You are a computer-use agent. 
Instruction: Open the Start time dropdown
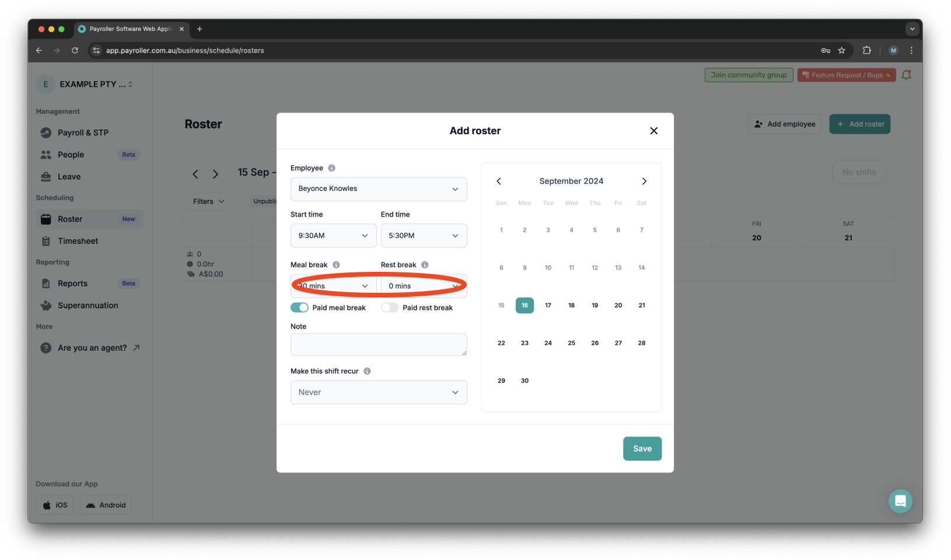pos(333,236)
